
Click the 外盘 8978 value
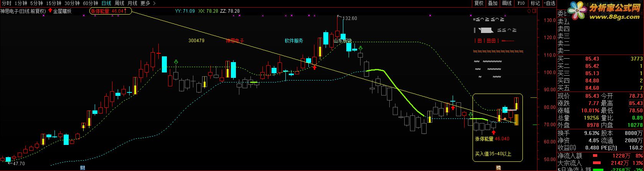[593, 125]
